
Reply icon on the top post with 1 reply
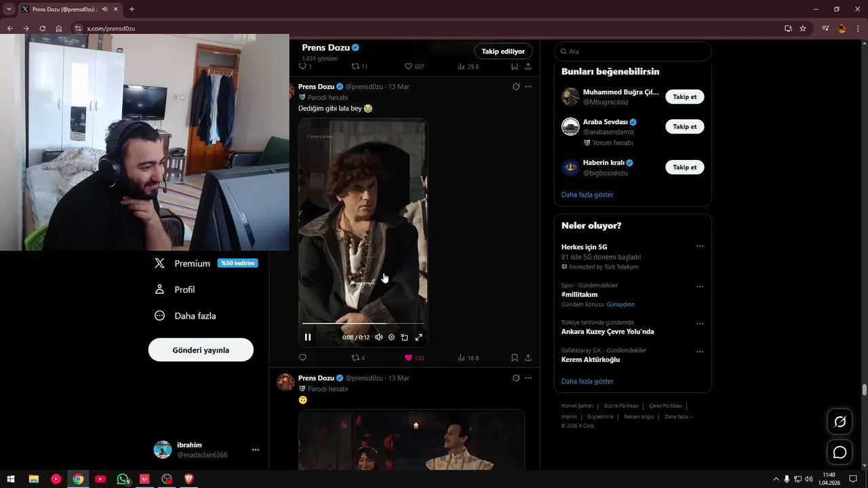[305, 66]
